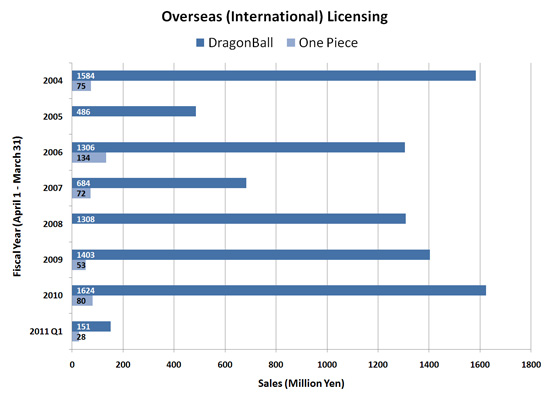Select the One Piece 2007 bar labeled 72
This screenshot has width=550, height=400.
coord(81,193)
